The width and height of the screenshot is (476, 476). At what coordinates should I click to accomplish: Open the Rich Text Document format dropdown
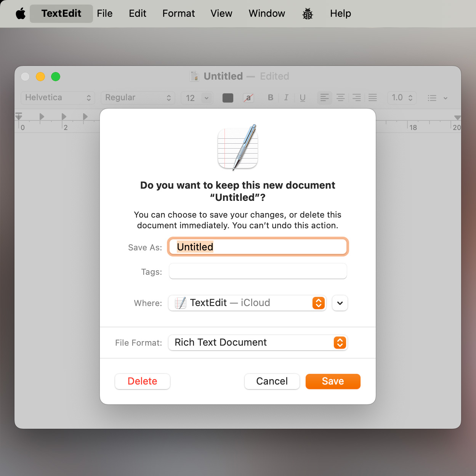(258, 342)
